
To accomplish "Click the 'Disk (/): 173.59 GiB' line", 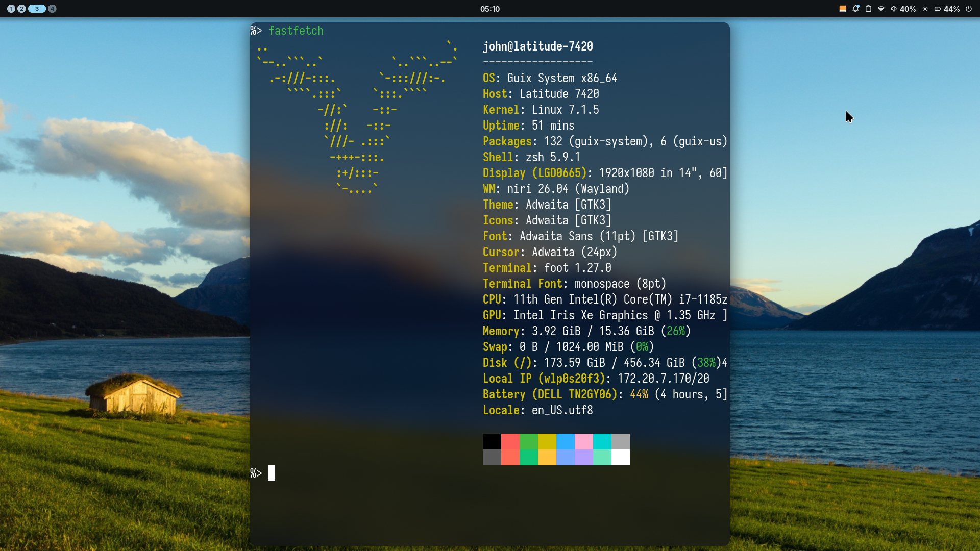I will (605, 363).
